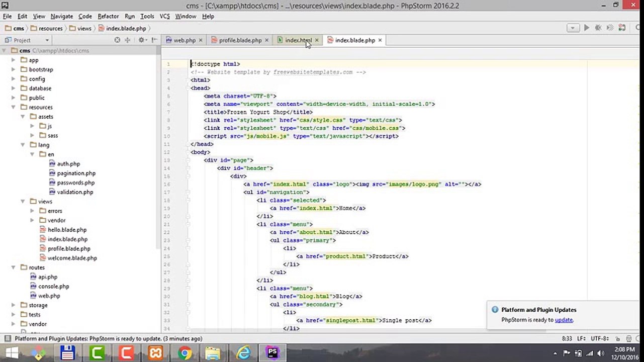The image size is (644, 362).
Task: Click the volume icon in system tray
Action: 601,353
